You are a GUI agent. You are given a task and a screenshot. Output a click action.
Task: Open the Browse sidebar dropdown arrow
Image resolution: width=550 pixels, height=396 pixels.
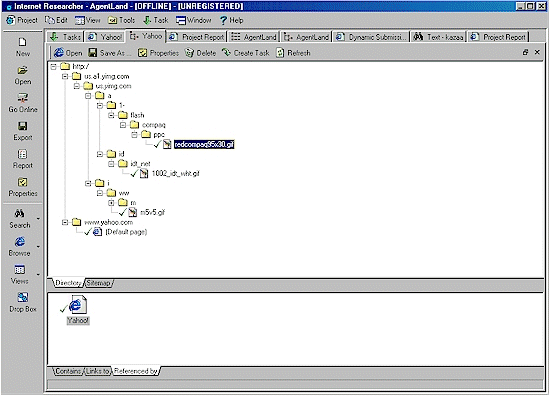pyautogui.click(x=38, y=247)
